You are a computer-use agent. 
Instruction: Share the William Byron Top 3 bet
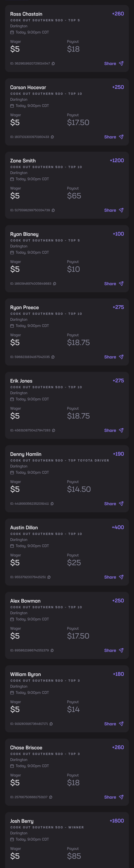tap(114, 724)
